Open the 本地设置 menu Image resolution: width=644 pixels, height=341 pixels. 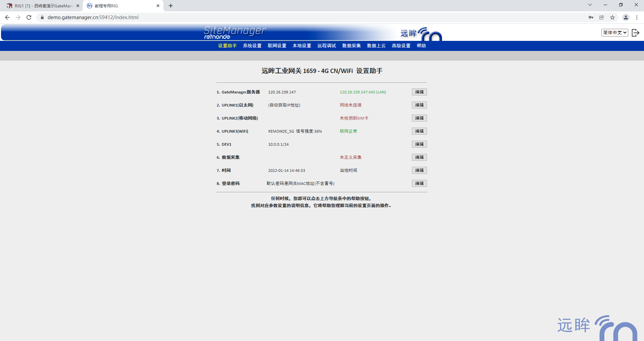302,46
